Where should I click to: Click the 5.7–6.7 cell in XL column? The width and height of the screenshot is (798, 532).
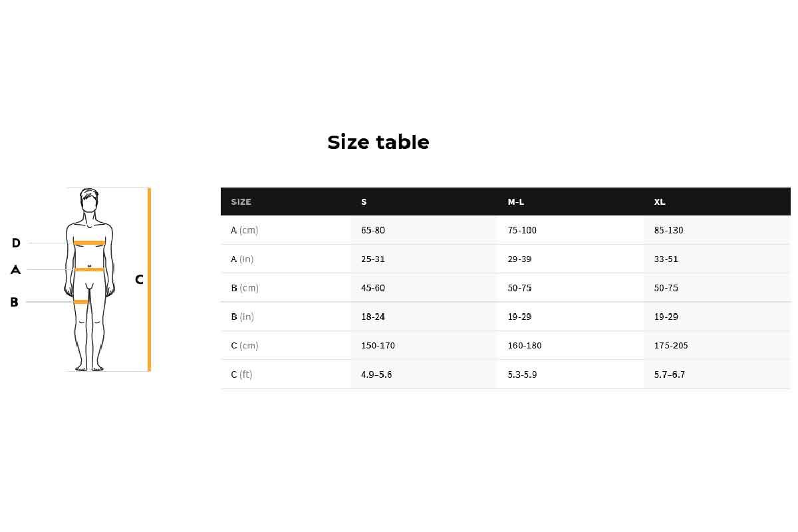pos(670,374)
